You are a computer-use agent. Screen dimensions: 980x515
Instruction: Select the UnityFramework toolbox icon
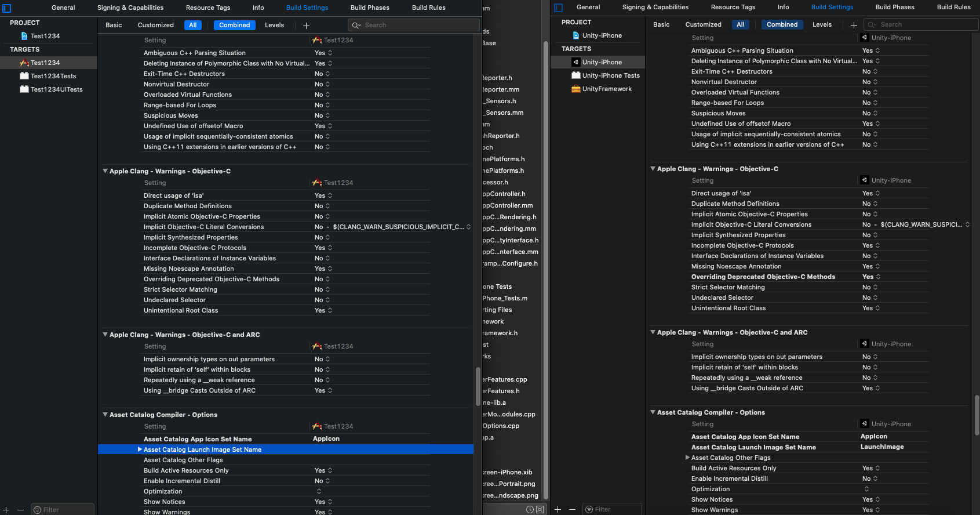tap(576, 89)
